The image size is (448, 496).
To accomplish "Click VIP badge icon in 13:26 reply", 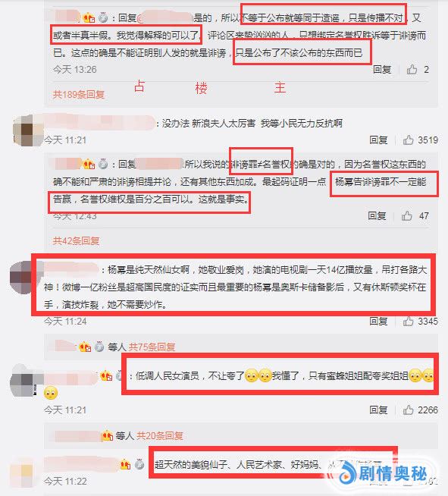I will (89, 17).
